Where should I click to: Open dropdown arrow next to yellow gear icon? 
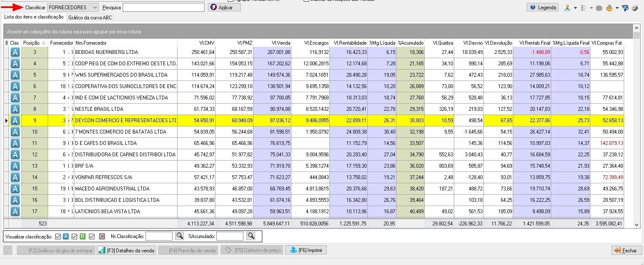pyautogui.click(x=617, y=8)
